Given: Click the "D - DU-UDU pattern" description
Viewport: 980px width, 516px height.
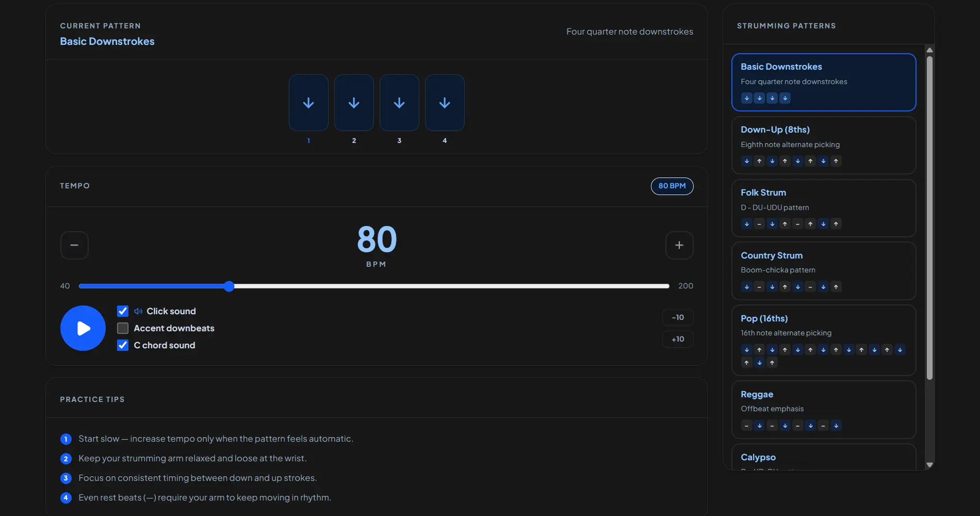Looking at the screenshot, I should pyautogui.click(x=775, y=207).
